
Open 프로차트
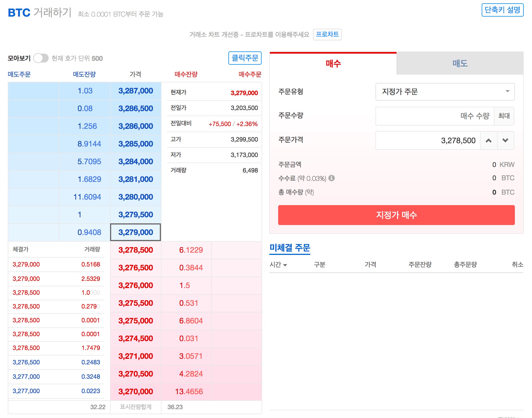tap(327, 34)
